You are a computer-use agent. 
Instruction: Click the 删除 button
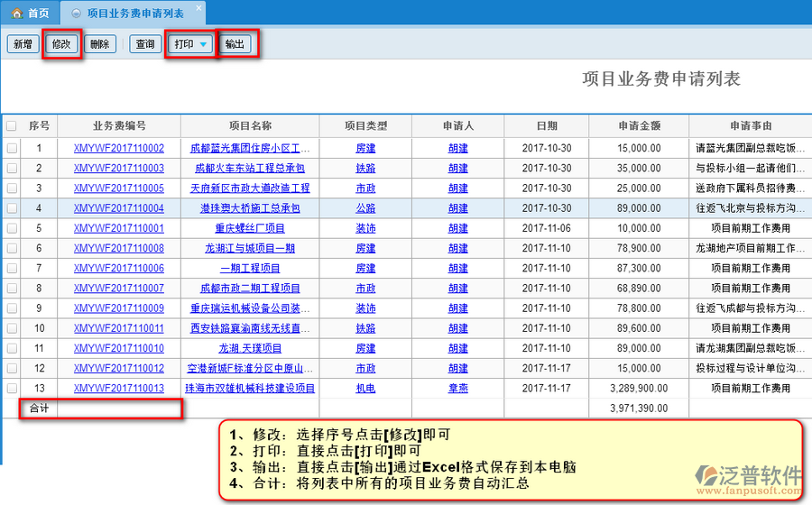(x=100, y=44)
